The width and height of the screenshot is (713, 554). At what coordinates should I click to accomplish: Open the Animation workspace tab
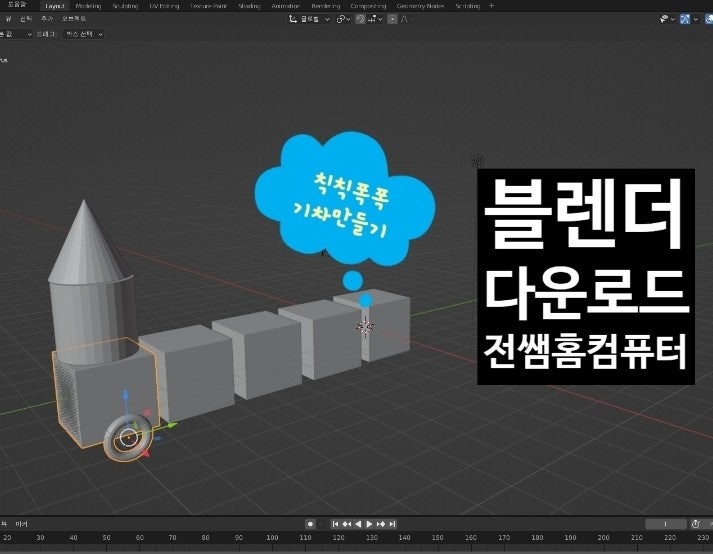[x=286, y=6]
